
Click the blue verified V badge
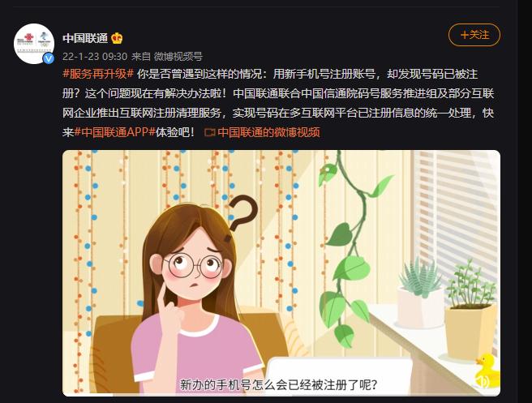click(x=49, y=58)
